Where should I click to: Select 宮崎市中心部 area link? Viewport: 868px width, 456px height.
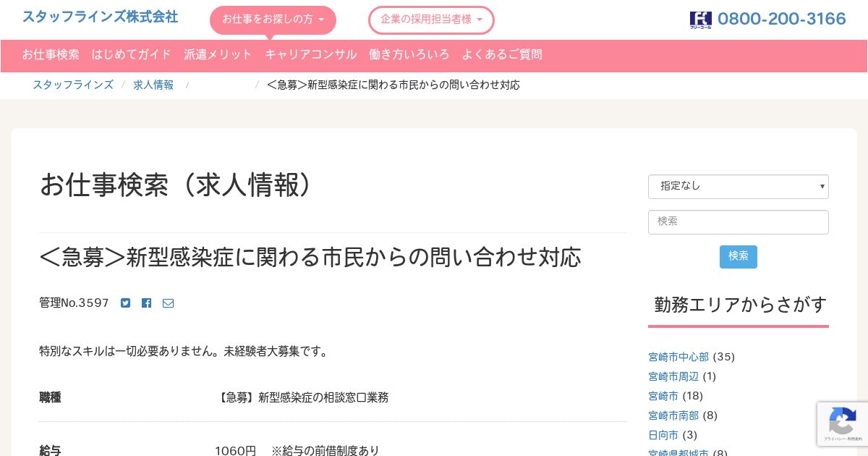(x=678, y=357)
